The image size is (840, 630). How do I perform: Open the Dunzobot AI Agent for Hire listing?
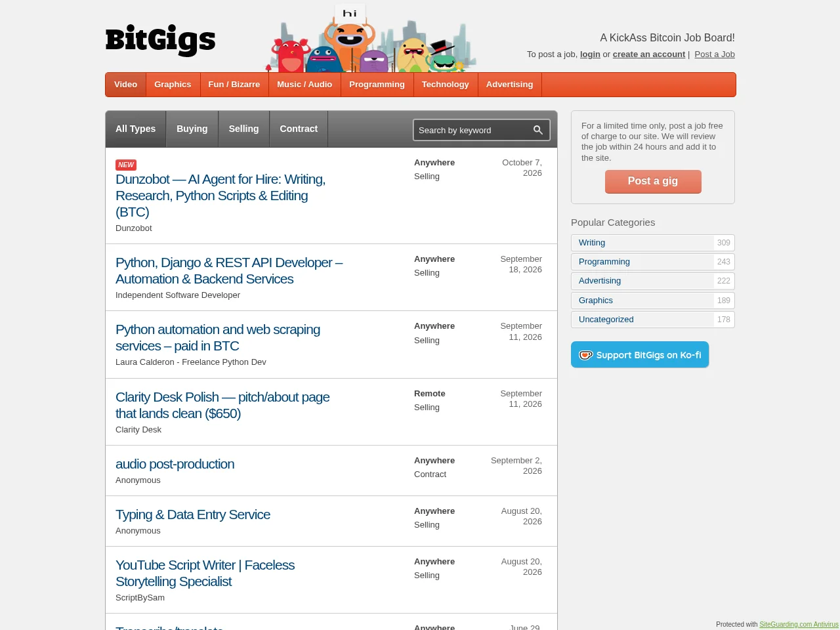[220, 196]
